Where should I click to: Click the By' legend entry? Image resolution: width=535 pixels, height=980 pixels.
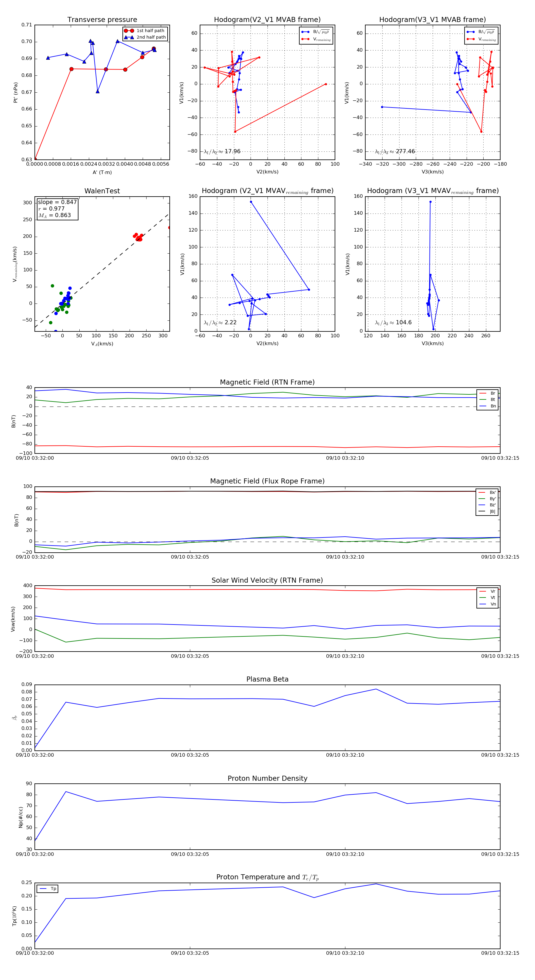coord(487,499)
